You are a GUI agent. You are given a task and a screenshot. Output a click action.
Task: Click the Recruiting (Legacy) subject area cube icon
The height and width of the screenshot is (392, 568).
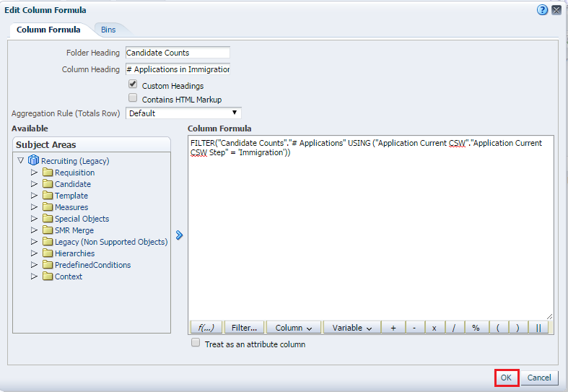pyautogui.click(x=33, y=160)
